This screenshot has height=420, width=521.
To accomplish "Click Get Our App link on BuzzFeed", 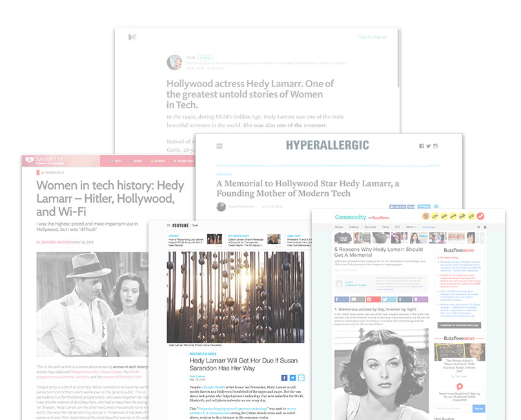I will tap(429, 227).
